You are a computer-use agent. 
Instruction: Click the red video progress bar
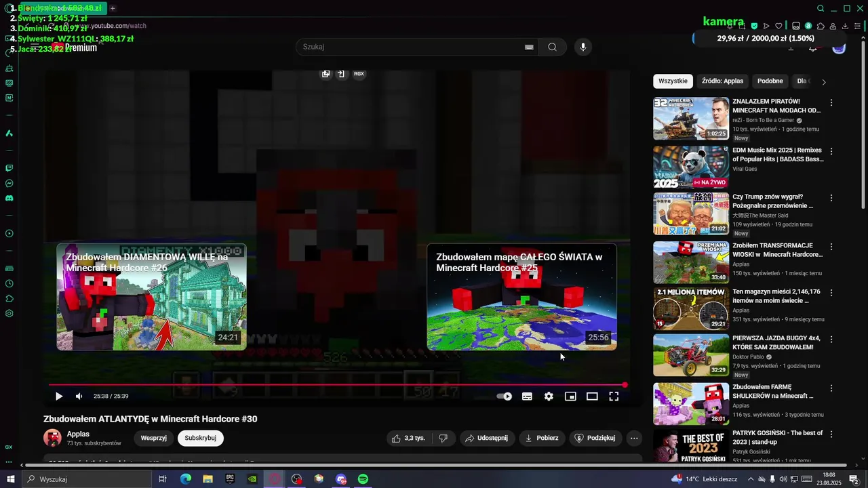[337, 385]
